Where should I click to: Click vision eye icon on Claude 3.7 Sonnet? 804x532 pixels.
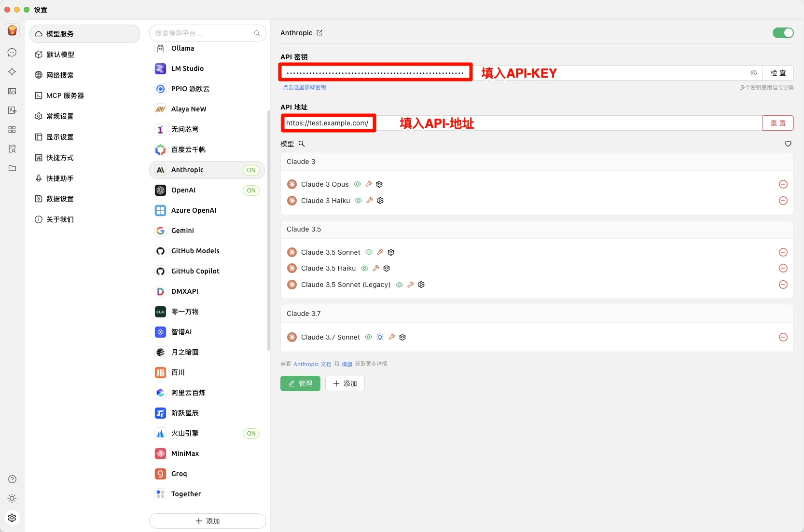click(x=369, y=337)
